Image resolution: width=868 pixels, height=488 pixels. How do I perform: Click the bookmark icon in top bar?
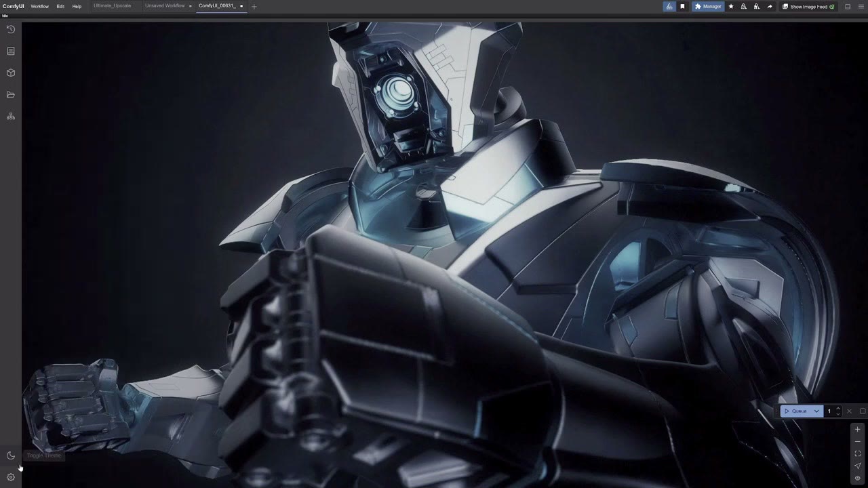(682, 6)
